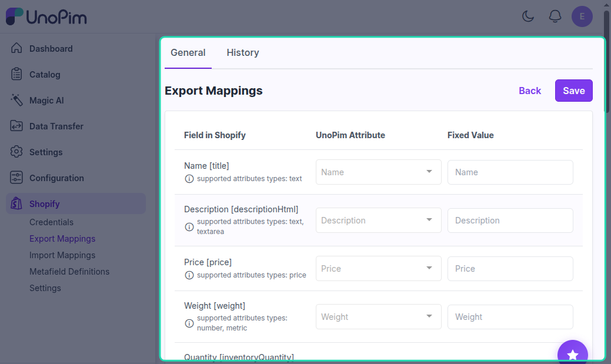This screenshot has width=611, height=364.
Task: Open the notifications bell
Action: coord(555,16)
